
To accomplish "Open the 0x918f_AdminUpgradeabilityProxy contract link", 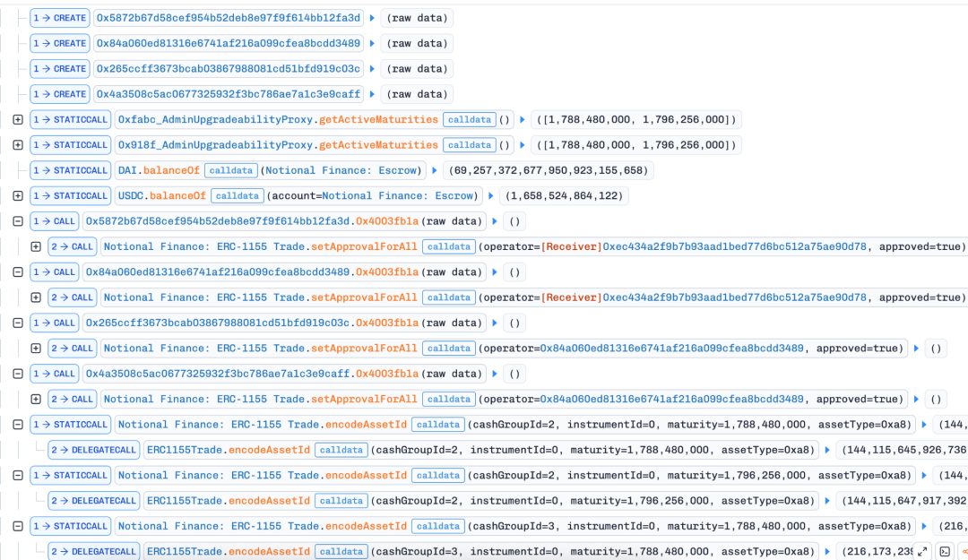I will (215, 145).
